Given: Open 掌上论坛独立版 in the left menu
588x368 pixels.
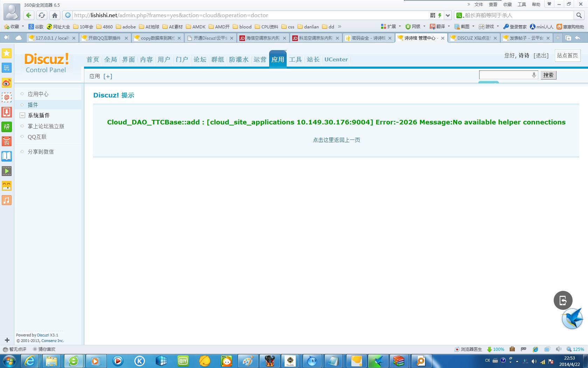Looking at the screenshot, I should 46,126.
